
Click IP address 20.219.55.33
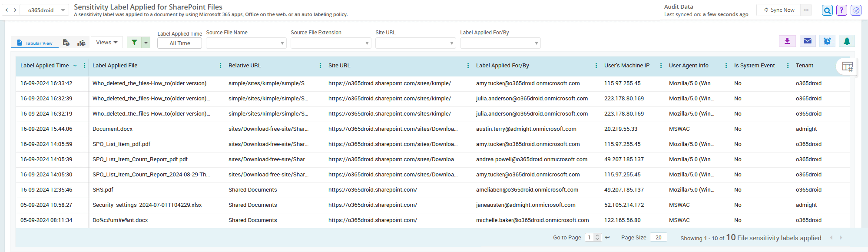click(621, 129)
